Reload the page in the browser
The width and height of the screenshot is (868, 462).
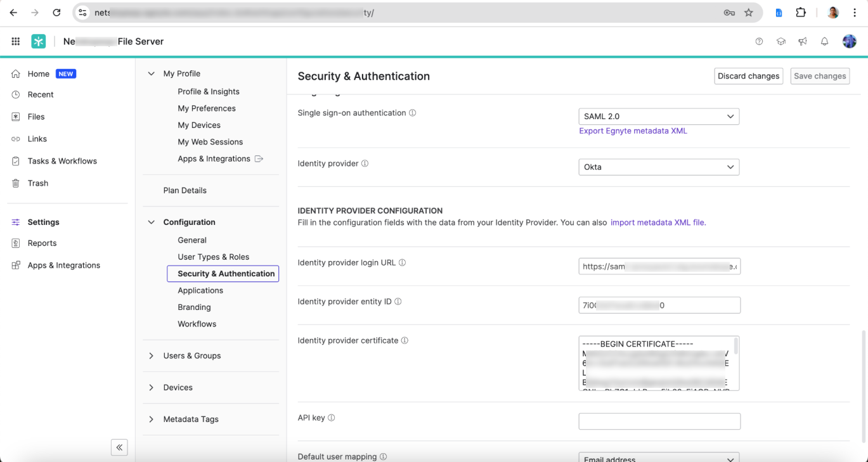click(56, 13)
